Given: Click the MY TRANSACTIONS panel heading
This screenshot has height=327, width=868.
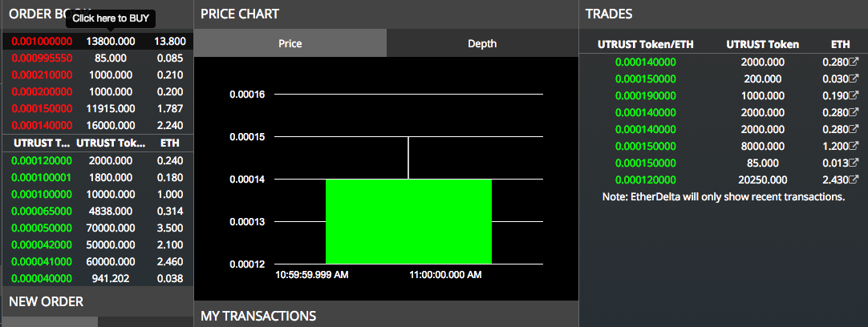Looking at the screenshot, I should tap(258, 316).
